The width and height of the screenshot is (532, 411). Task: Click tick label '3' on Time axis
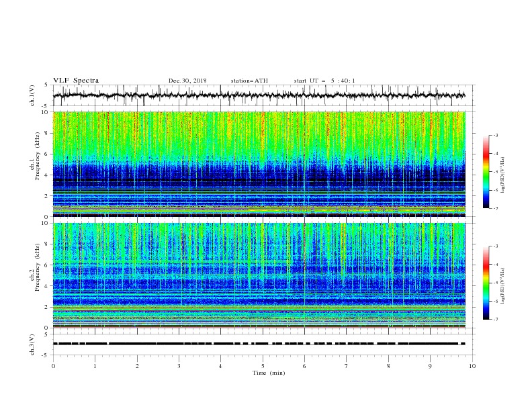(x=179, y=366)
